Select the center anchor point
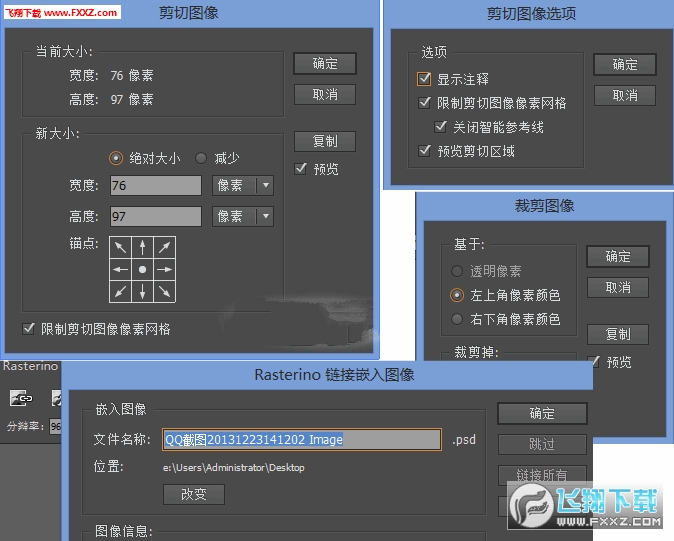Viewport: 674px width, 541px height. coord(142,269)
